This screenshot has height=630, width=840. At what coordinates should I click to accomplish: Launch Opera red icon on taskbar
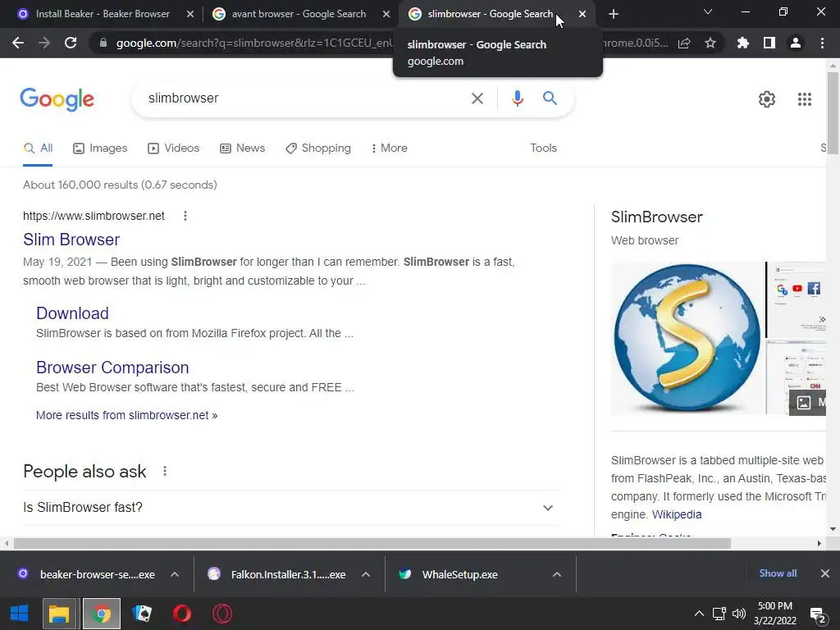[x=182, y=614]
